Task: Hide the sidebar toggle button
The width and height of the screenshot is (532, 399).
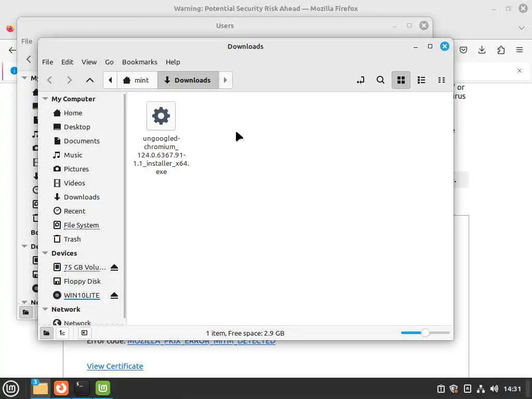Action: 85,333
